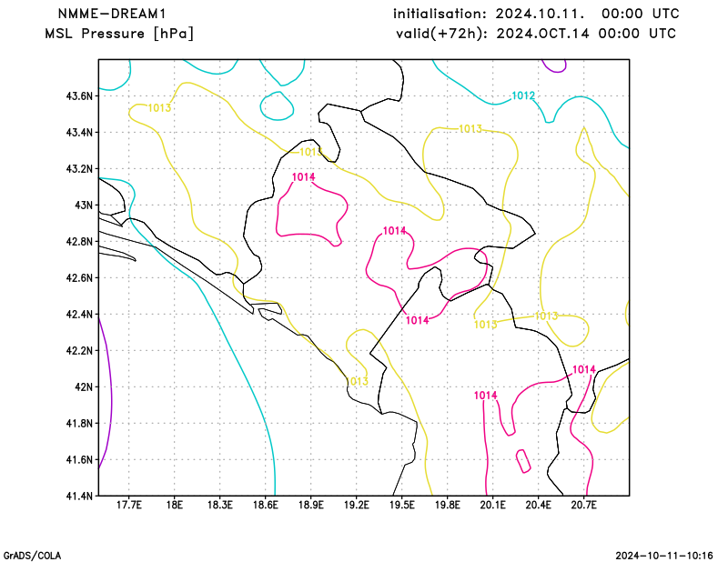Click the "43.2N" latitude label
728x562 pixels.
tap(79, 169)
